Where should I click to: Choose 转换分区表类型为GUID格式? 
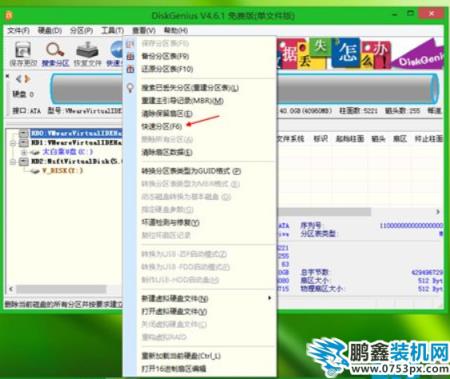tap(191, 171)
